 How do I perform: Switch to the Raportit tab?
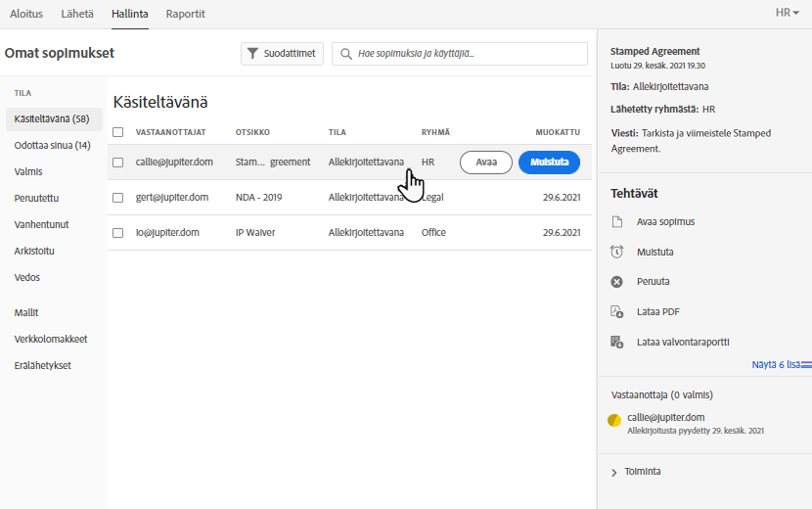coord(186,14)
